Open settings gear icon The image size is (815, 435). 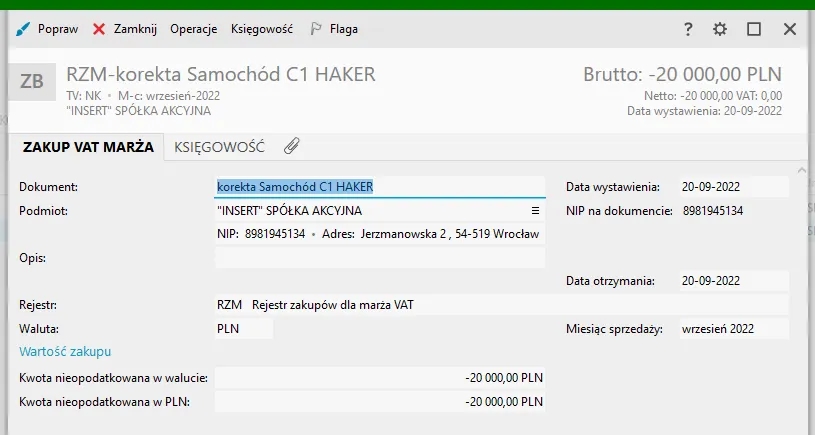720,29
